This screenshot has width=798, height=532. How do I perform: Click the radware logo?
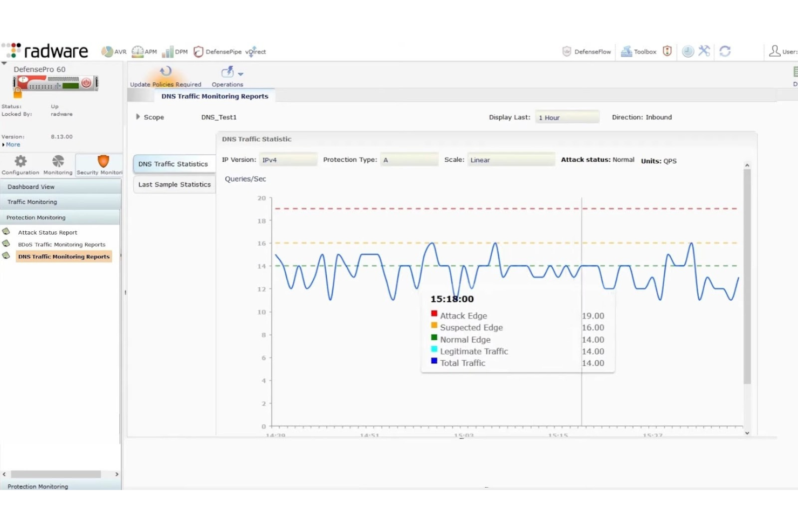pos(45,51)
